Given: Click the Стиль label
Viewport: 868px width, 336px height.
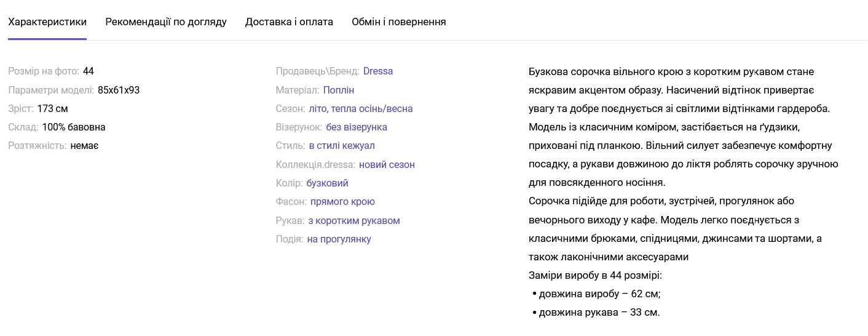Looking at the screenshot, I should (291, 146).
